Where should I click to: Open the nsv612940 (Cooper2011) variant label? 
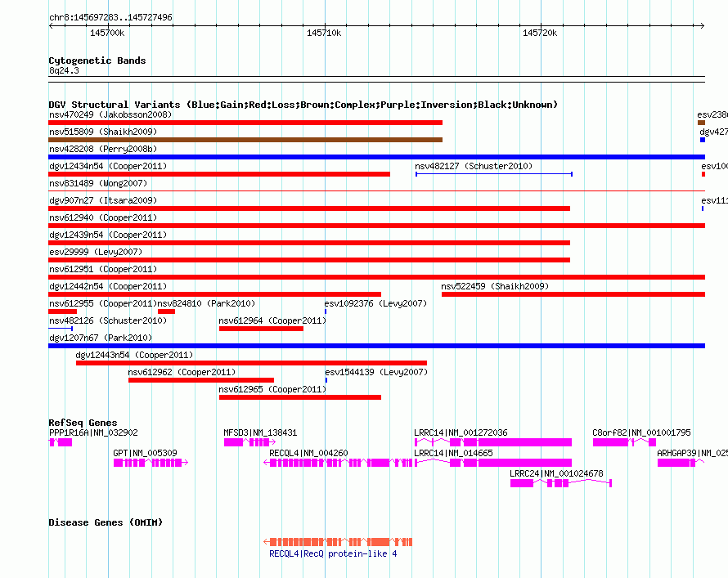click(x=103, y=217)
